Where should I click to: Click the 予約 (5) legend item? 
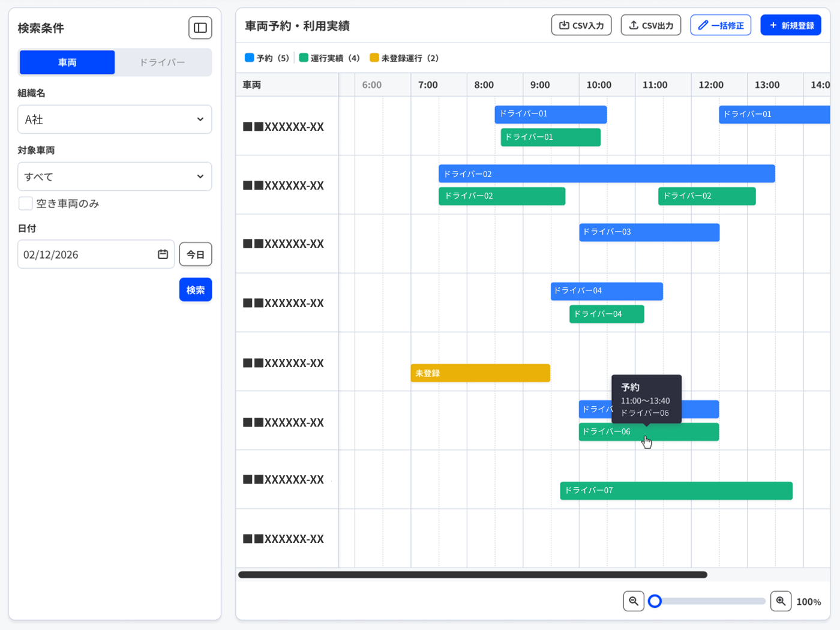pos(267,58)
